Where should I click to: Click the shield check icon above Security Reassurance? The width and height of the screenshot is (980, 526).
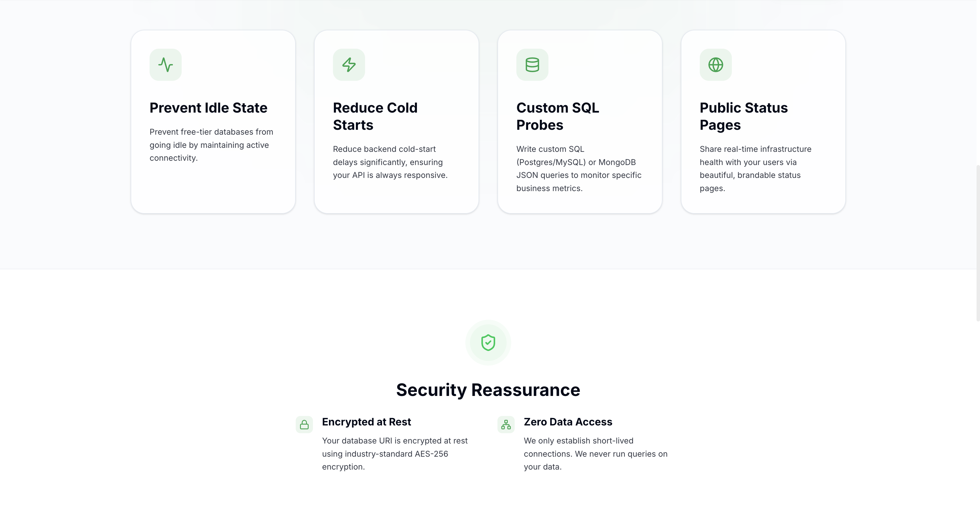[x=488, y=342]
